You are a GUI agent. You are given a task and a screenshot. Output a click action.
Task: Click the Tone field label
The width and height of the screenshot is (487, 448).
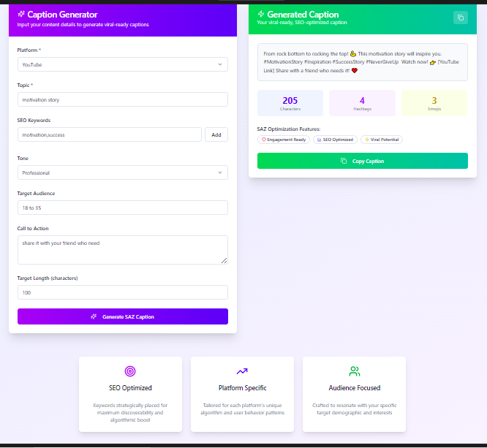coord(23,158)
